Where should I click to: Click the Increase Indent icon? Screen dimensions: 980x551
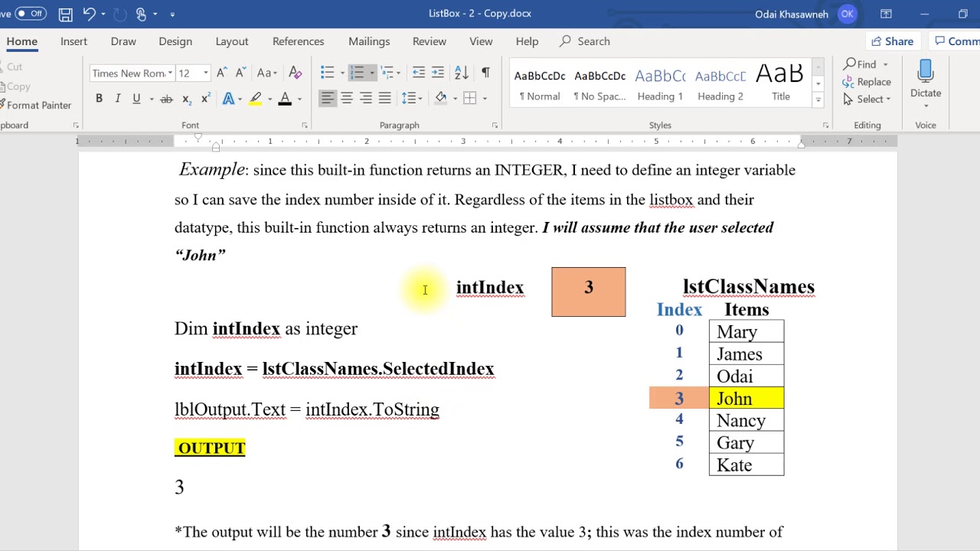click(437, 73)
